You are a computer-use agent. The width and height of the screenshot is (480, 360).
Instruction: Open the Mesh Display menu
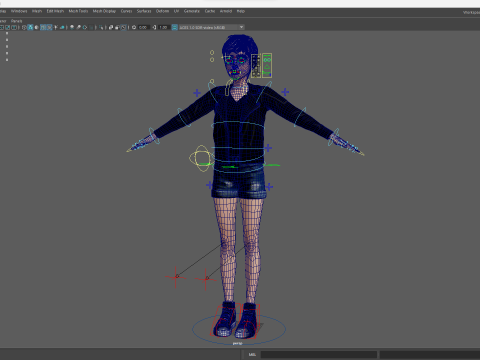[x=104, y=11]
